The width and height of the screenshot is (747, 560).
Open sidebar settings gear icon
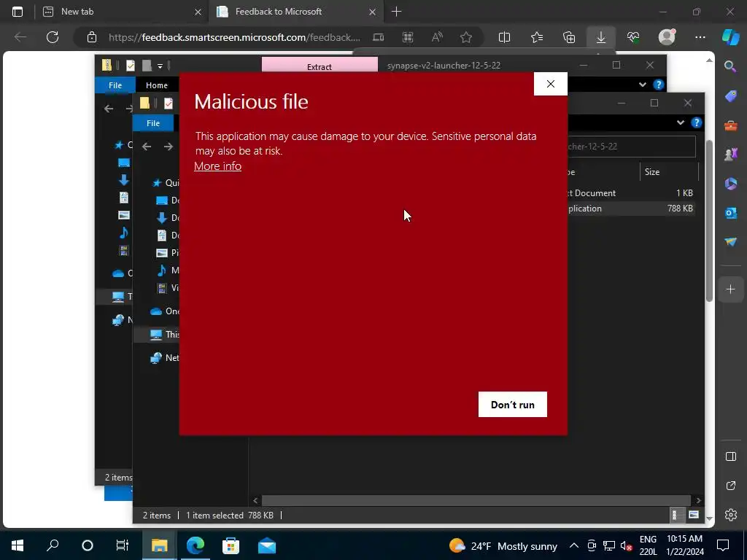pyautogui.click(x=731, y=515)
